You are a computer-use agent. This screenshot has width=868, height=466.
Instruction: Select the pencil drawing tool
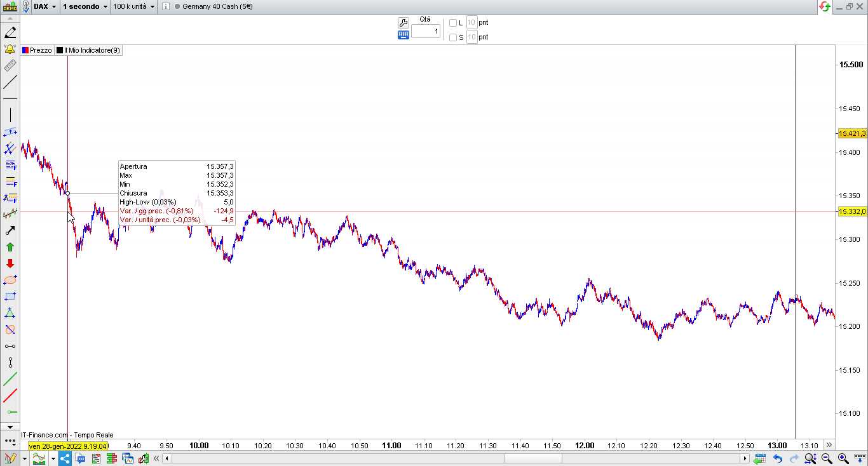point(10,32)
